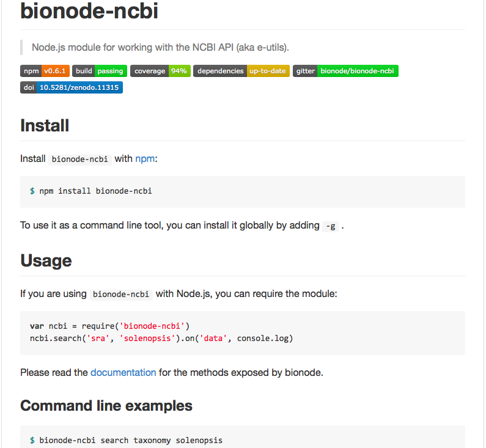
Task: Open the dependencies up-to-date badge
Action: click(241, 71)
